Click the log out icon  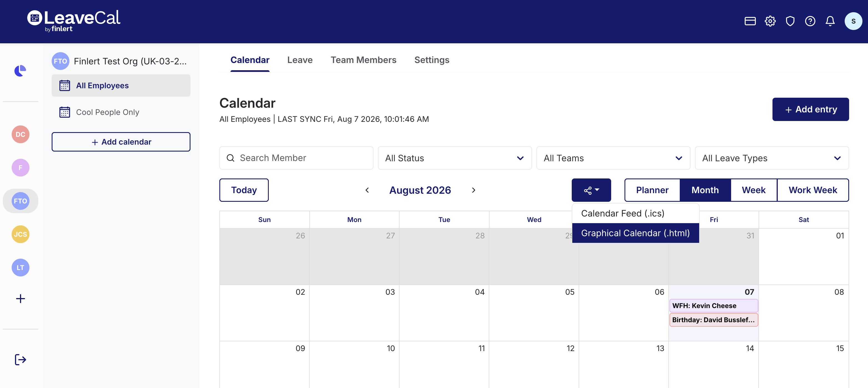coord(21,360)
